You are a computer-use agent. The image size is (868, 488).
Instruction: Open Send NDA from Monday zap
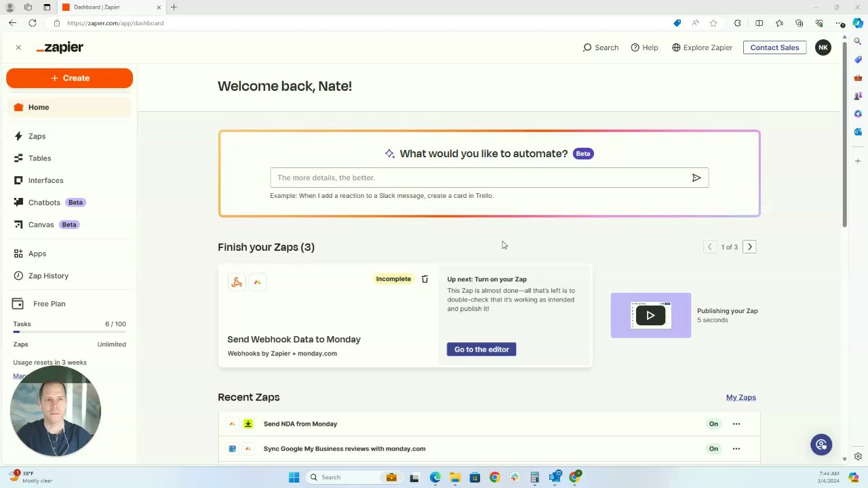point(300,424)
